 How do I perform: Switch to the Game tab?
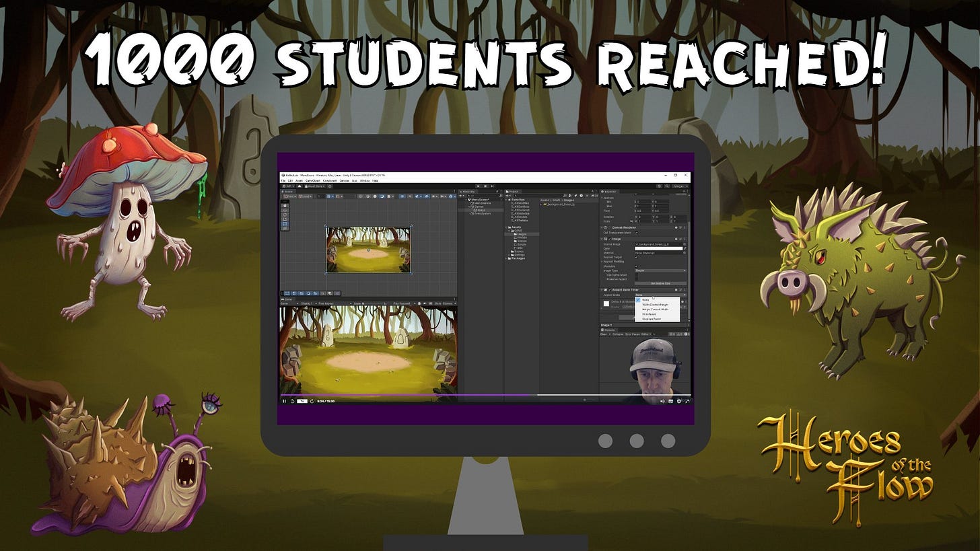tap(287, 299)
